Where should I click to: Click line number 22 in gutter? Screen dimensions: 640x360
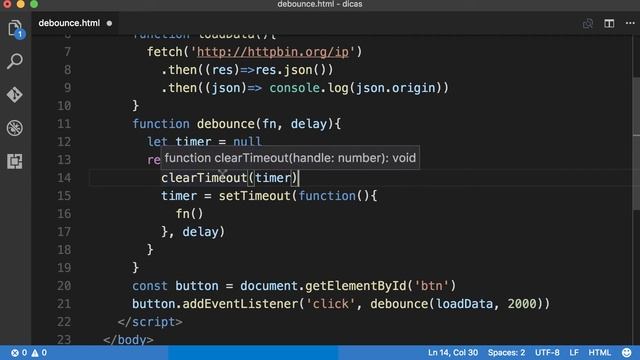pyautogui.click(x=64, y=322)
